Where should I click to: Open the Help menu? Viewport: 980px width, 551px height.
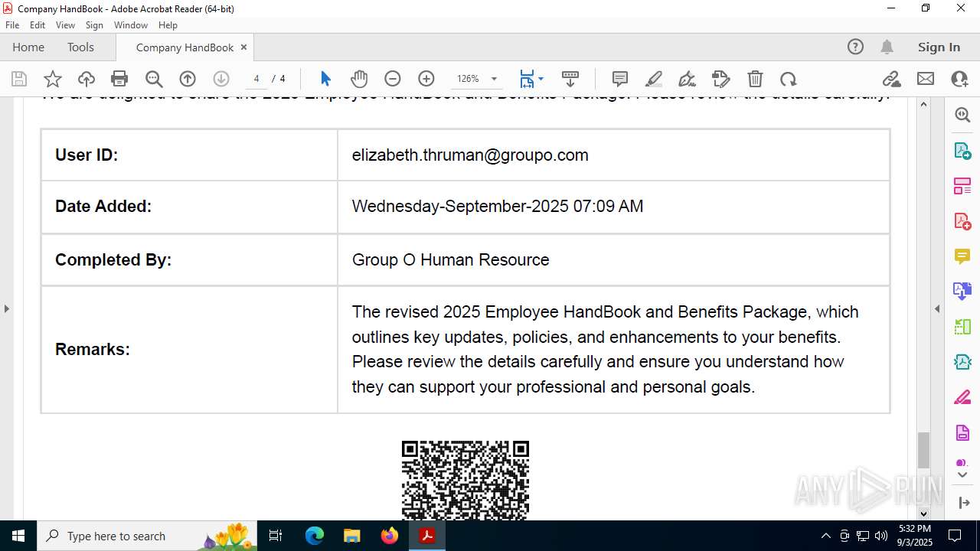pyautogui.click(x=168, y=25)
